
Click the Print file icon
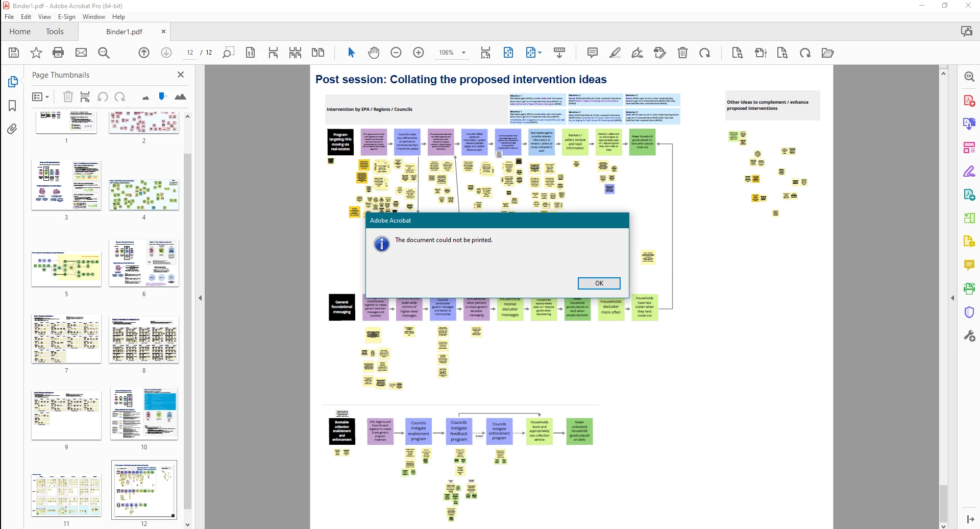click(x=59, y=53)
